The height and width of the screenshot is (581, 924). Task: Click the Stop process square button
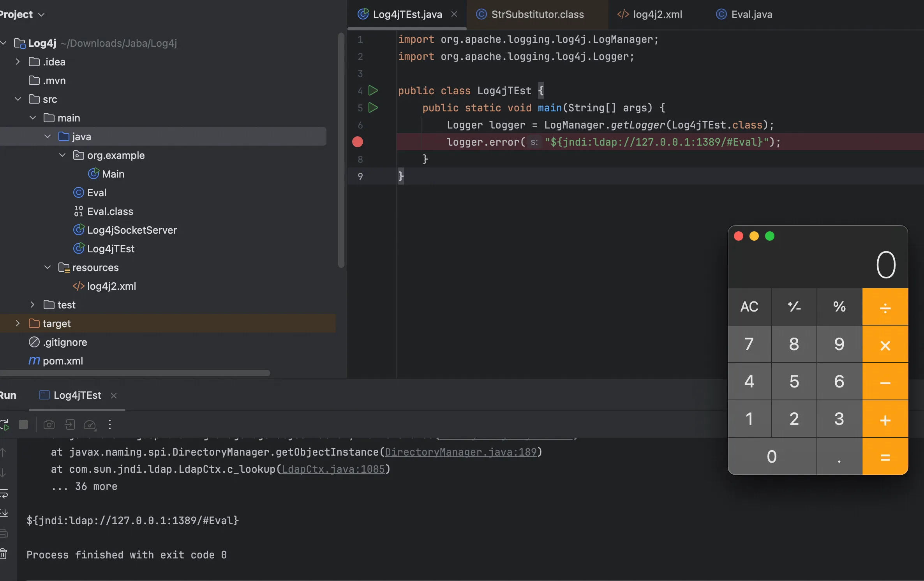point(23,424)
